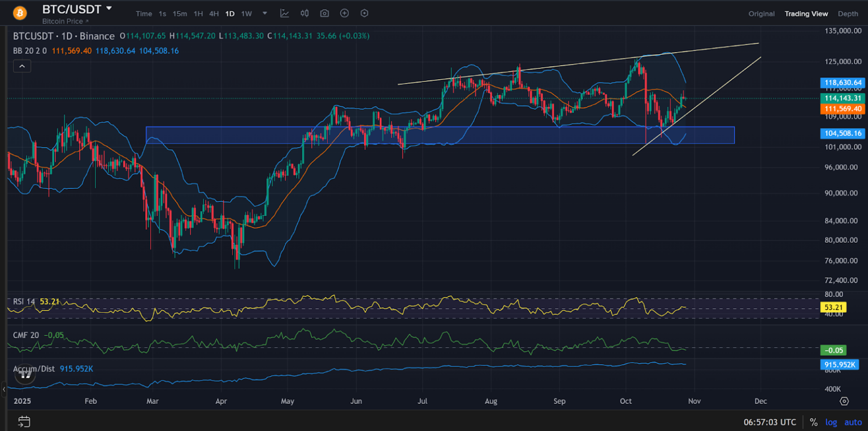Open the Bitcoin Price dropdown caret
The width and height of the screenshot is (868, 431).
coord(88,21)
